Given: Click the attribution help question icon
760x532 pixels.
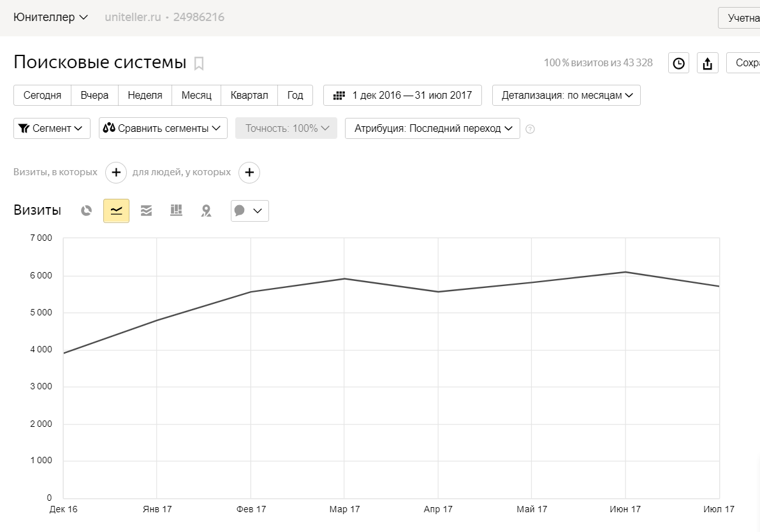Looking at the screenshot, I should click(530, 129).
